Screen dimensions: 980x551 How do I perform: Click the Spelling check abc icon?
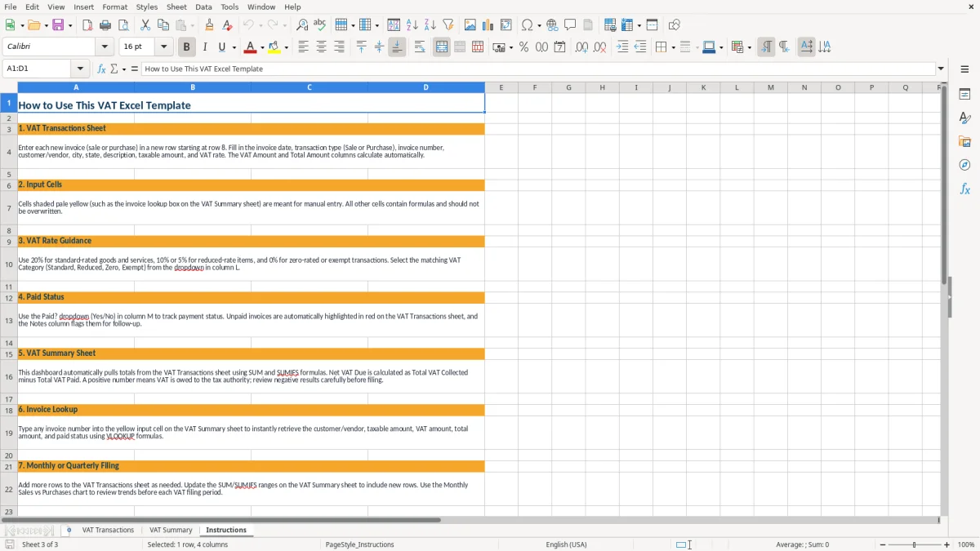(320, 25)
